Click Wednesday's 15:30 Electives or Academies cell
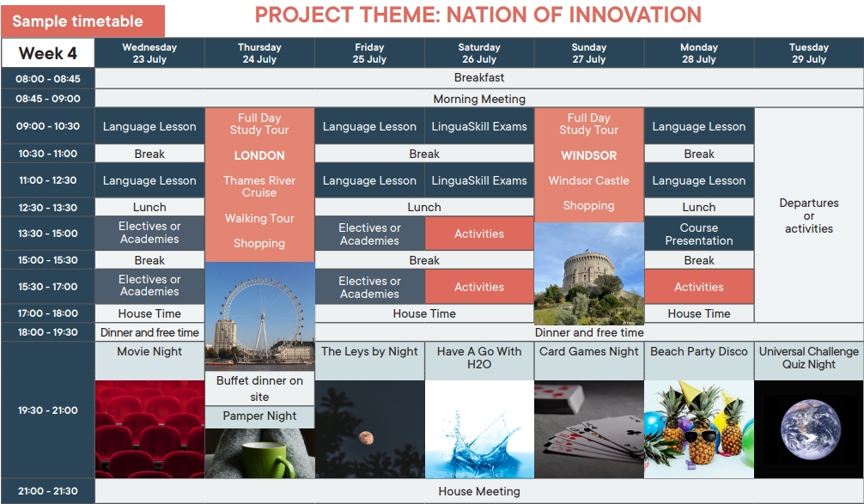 point(149,287)
